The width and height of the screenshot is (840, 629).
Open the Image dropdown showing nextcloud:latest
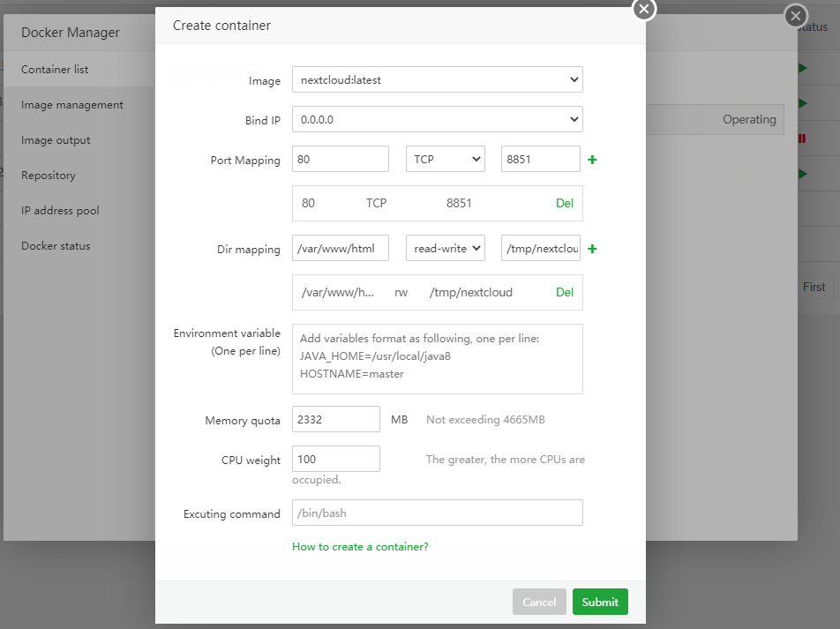pos(437,79)
